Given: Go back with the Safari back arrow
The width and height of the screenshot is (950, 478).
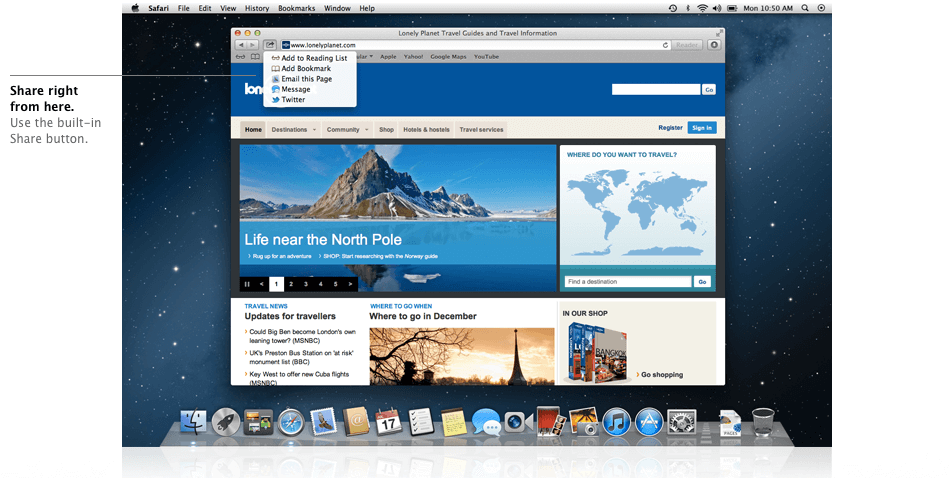Looking at the screenshot, I should [x=241, y=45].
